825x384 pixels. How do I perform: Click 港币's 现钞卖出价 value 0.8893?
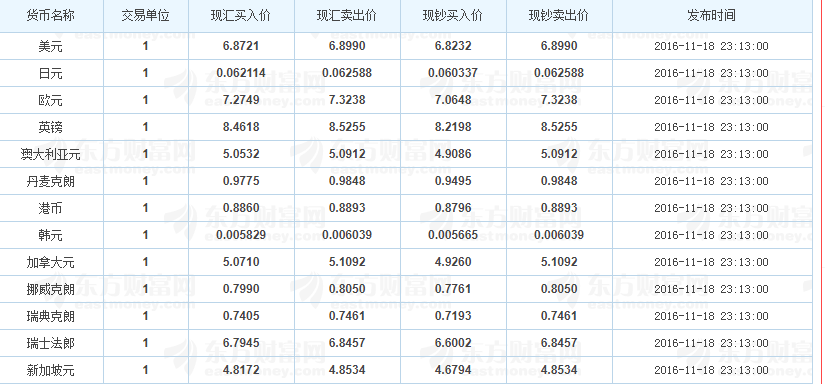559,208
